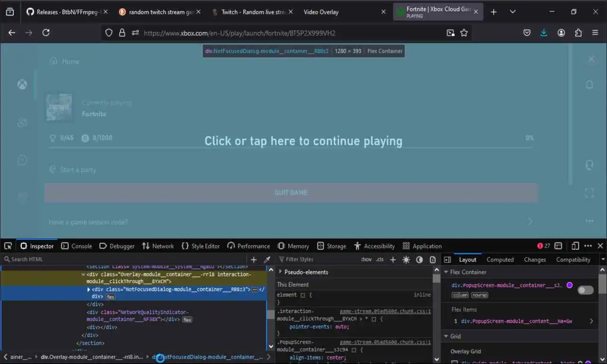
Task: Open game-stream CSS link for .interaction-module rule
Action: click(x=385, y=311)
